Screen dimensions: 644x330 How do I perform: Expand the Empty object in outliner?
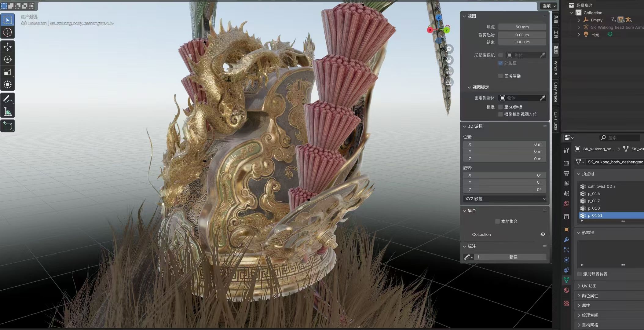point(579,20)
